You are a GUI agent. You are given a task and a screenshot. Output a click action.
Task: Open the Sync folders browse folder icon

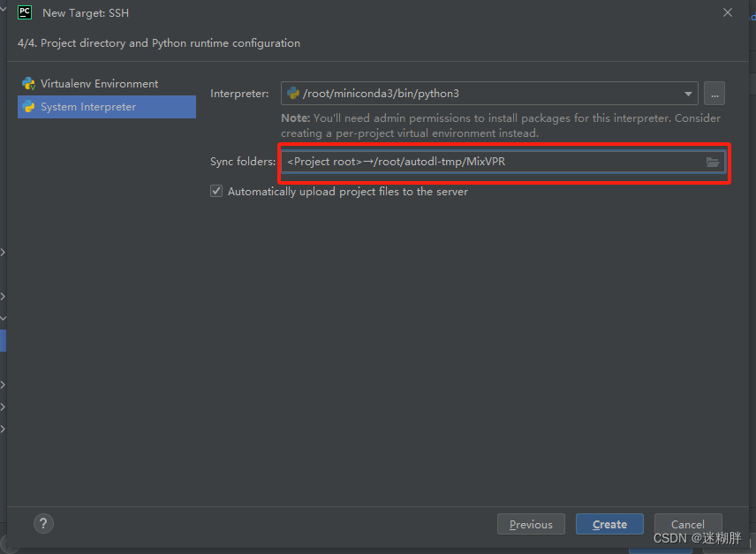pyautogui.click(x=713, y=162)
